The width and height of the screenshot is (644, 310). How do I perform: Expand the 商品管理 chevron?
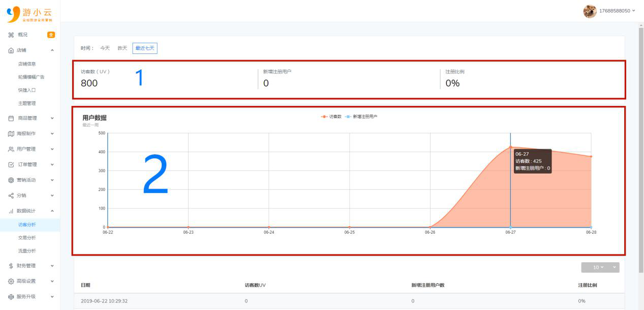[x=52, y=118]
